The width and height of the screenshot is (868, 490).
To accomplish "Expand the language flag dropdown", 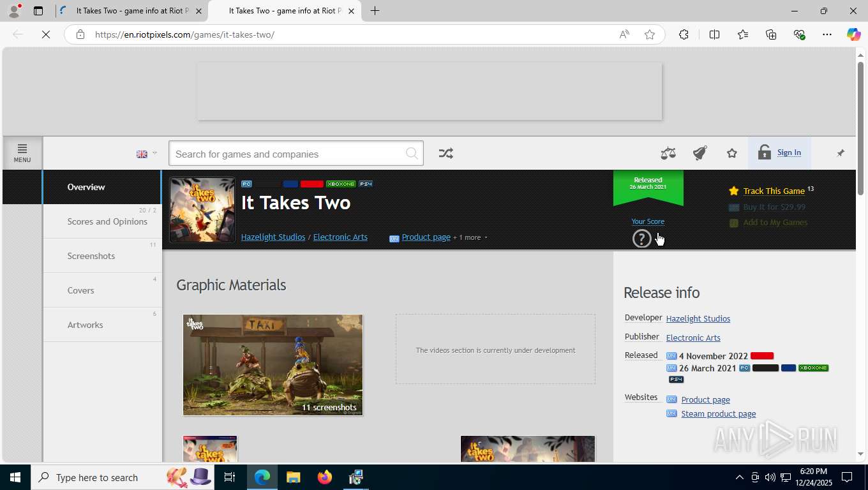I will [x=146, y=154].
